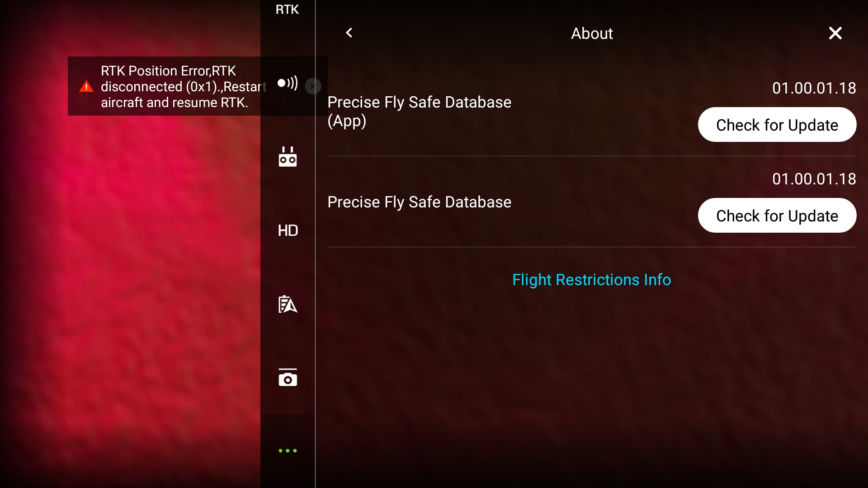This screenshot has width=868, height=488.
Task: Select HD image transmission settings
Action: (x=288, y=230)
